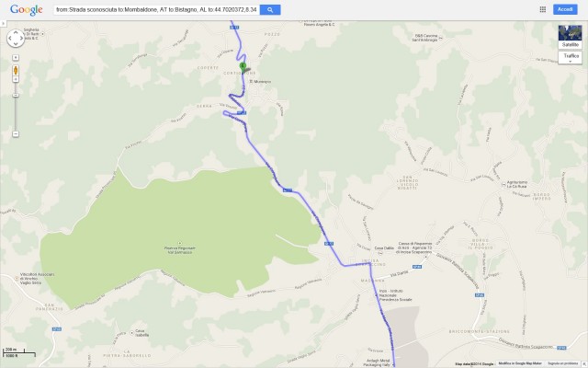Image resolution: width=588 pixels, height=368 pixels.
Task: Click into the directions search field
Action: point(156,10)
